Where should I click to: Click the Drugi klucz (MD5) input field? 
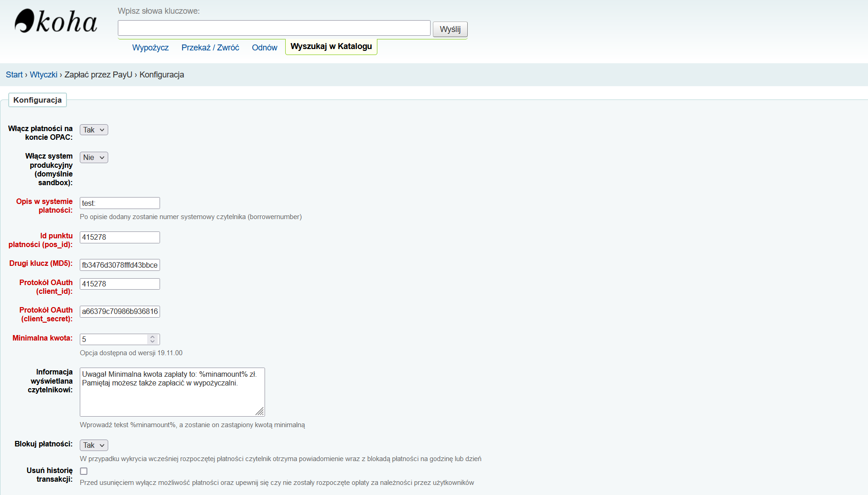(120, 265)
